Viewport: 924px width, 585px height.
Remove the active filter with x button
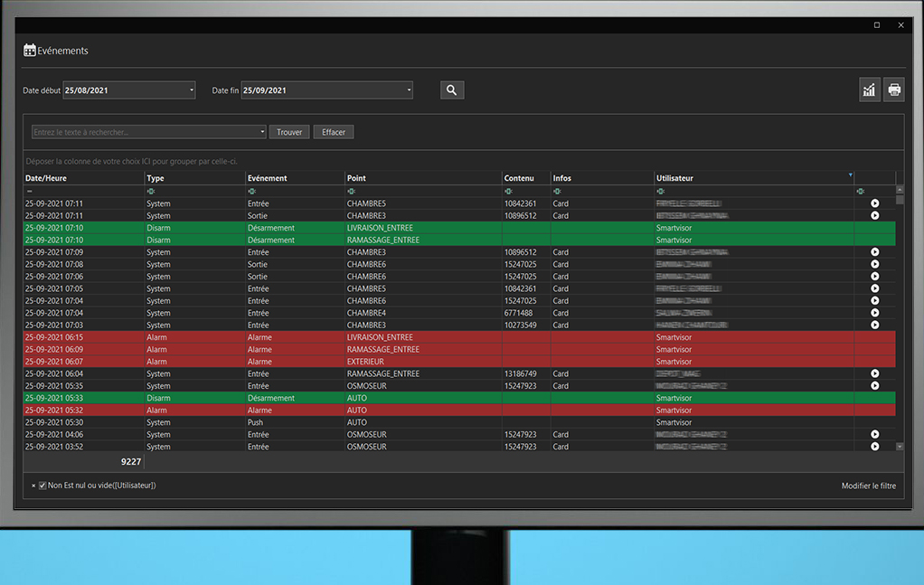(x=33, y=486)
